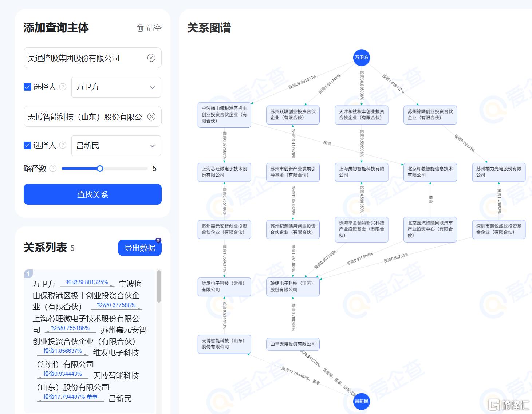Open the 万卫方 person dropdown

click(x=116, y=87)
